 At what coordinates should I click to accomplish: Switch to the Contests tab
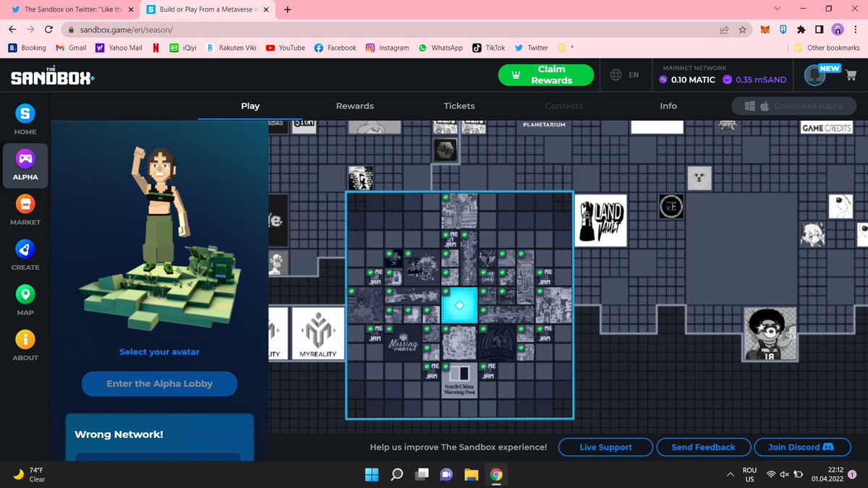point(563,106)
